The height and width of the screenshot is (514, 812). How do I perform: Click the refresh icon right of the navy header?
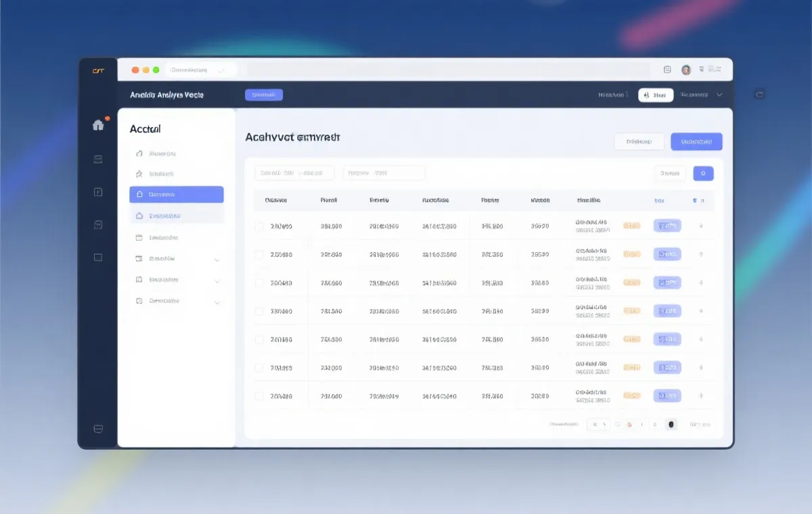pos(759,95)
